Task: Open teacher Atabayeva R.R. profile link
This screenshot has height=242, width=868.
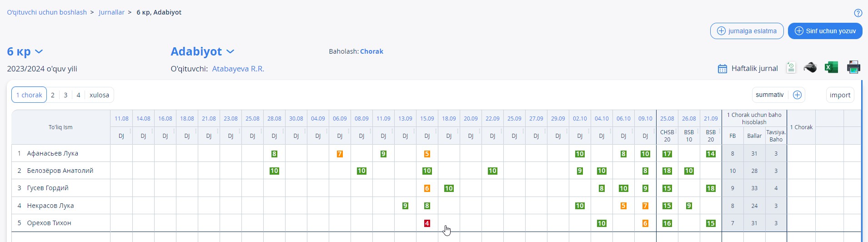Action: point(238,69)
